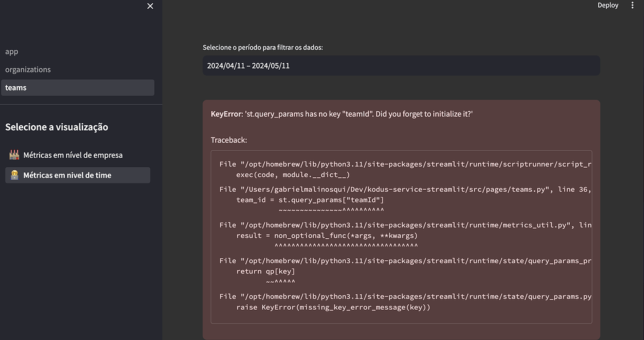This screenshot has width=644, height=340.
Task: Click the 'Selecione o período' label
Action: (263, 48)
